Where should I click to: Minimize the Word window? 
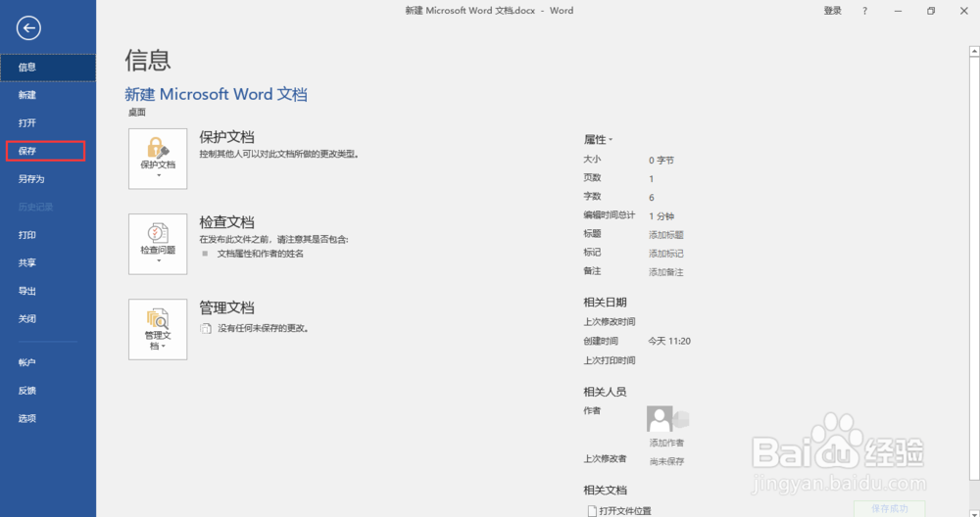[898, 11]
